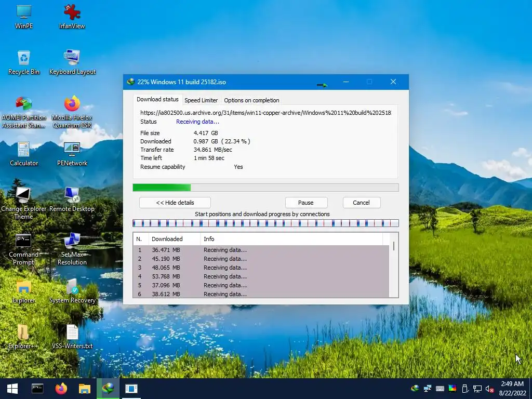Open the IrfanView desktop icon
Image resolution: width=532 pixels, height=399 pixels.
click(x=72, y=17)
